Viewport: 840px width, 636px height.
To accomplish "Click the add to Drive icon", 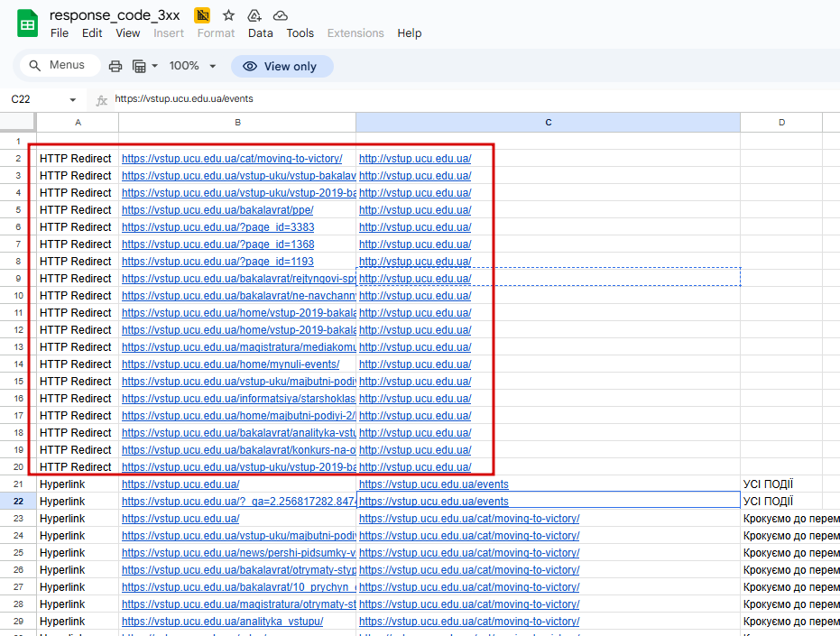I will click(x=254, y=15).
